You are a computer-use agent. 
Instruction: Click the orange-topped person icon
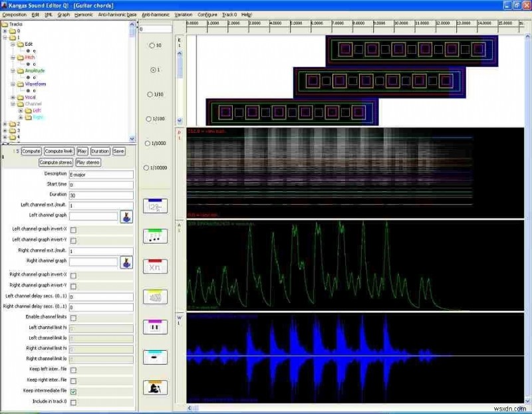tap(155, 387)
